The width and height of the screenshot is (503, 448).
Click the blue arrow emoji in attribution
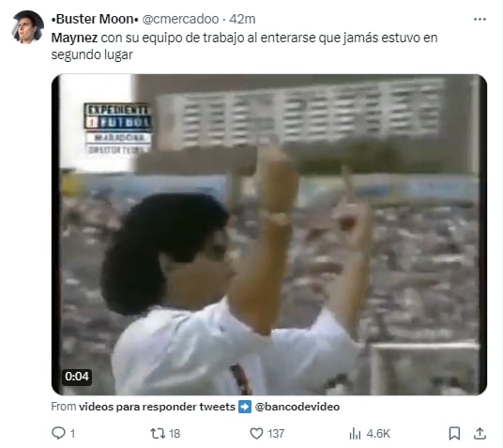[245, 407]
